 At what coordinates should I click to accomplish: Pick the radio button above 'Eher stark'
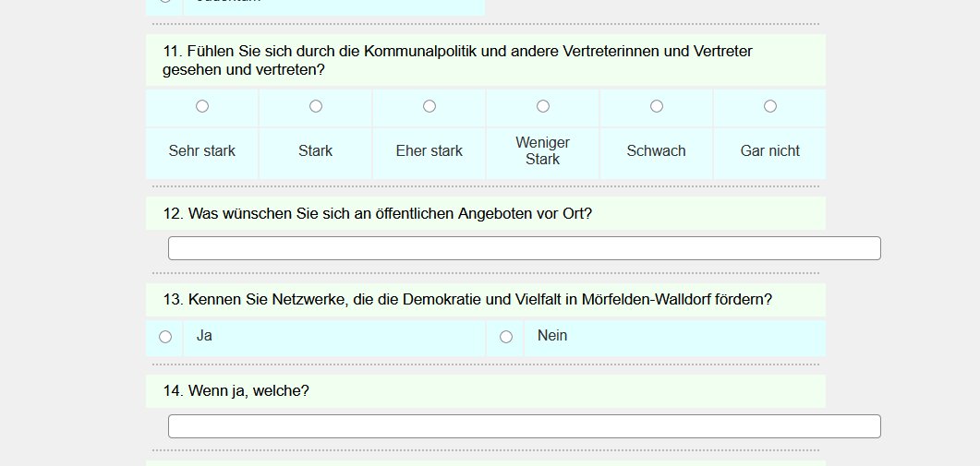click(430, 106)
